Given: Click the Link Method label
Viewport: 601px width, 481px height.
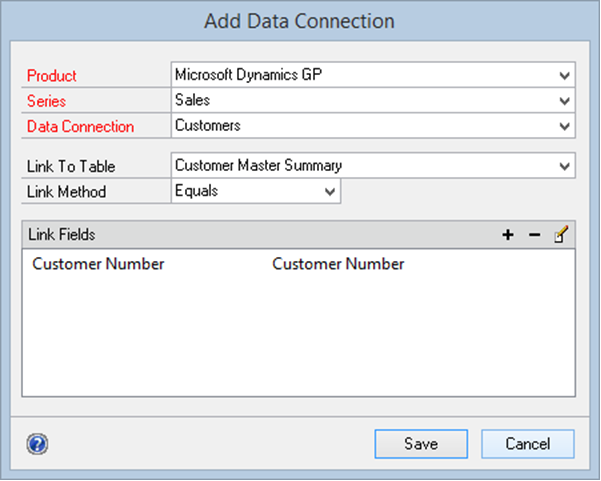Looking at the screenshot, I should tap(66, 192).
